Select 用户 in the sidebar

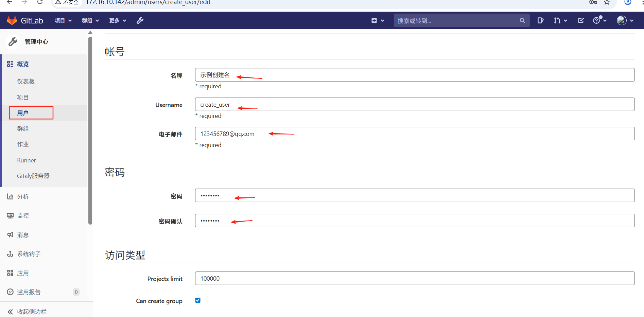[x=23, y=113]
